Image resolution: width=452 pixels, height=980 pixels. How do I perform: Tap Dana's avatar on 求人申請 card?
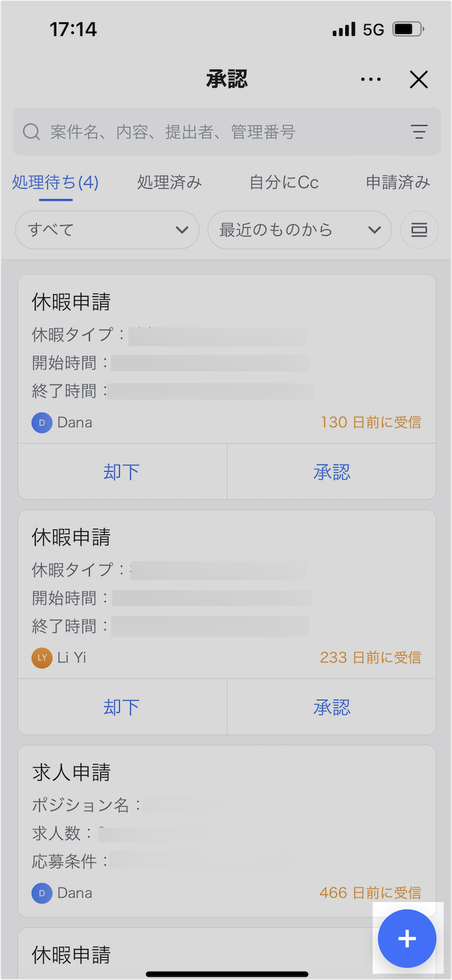(x=42, y=893)
